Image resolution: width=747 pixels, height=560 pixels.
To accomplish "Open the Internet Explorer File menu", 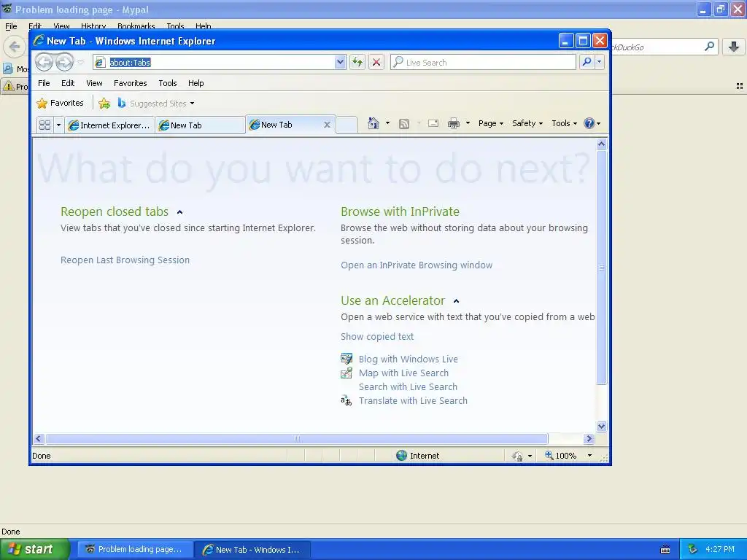I will point(44,83).
